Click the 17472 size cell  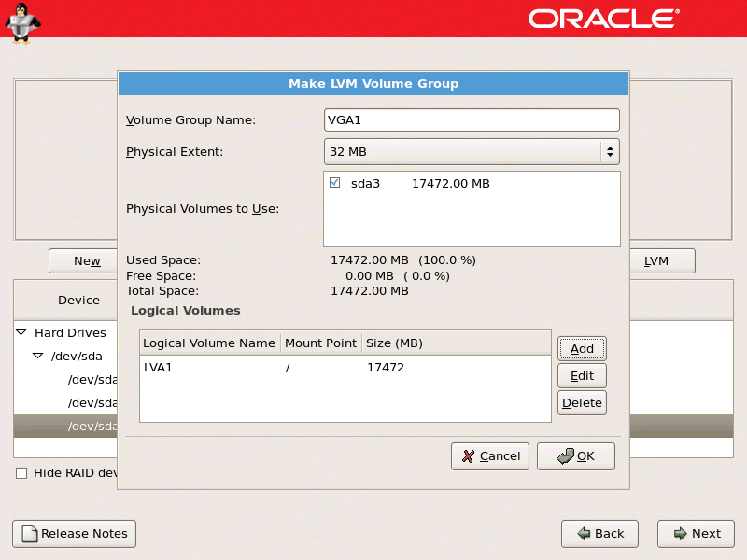click(386, 368)
